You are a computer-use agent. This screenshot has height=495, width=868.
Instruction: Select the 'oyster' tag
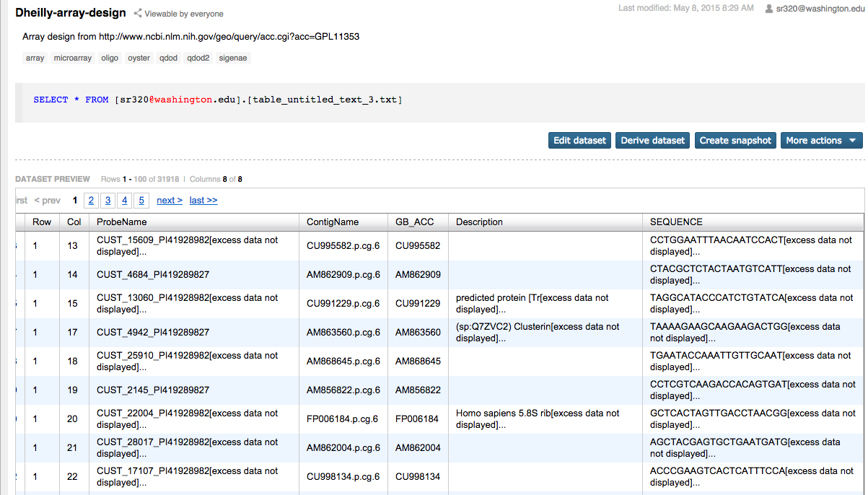[x=139, y=58]
